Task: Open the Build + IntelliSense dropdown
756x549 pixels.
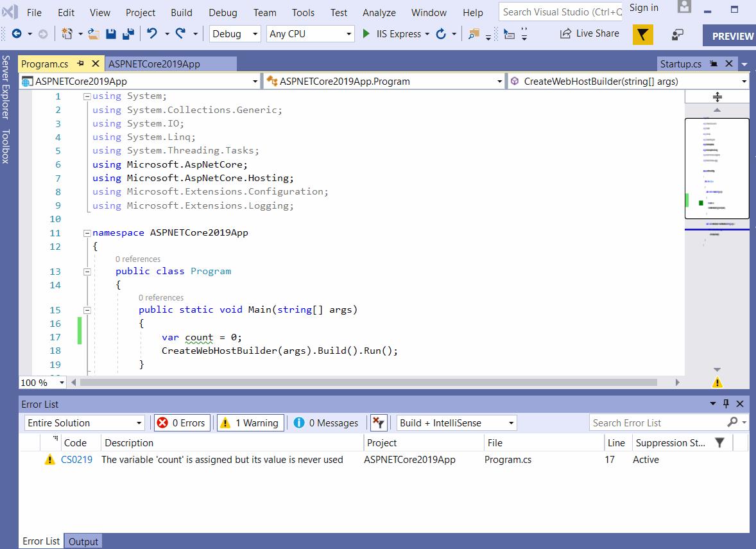Action: click(x=456, y=423)
